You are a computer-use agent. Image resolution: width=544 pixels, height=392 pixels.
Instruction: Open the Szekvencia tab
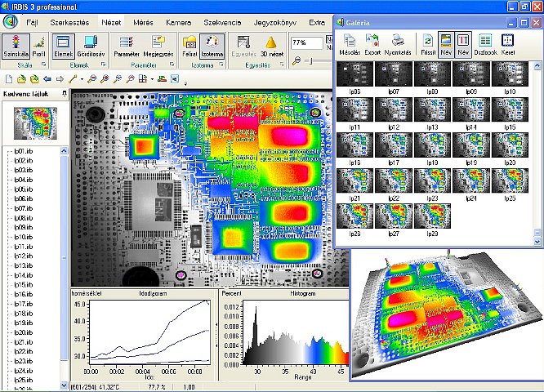(222, 23)
